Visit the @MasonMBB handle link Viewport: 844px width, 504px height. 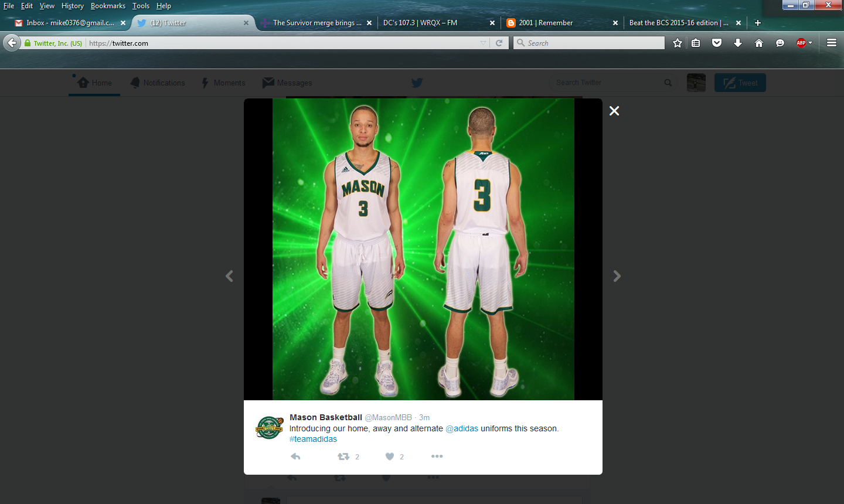388,417
